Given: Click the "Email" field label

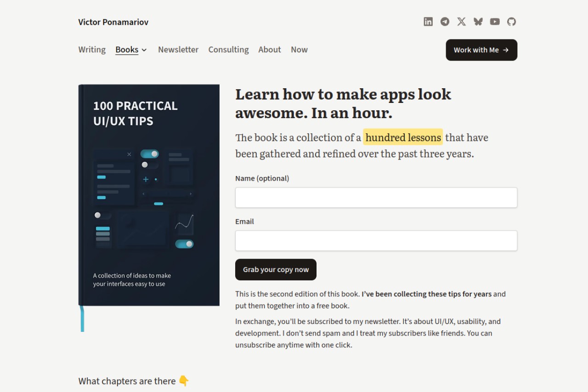Looking at the screenshot, I should click(x=244, y=222).
